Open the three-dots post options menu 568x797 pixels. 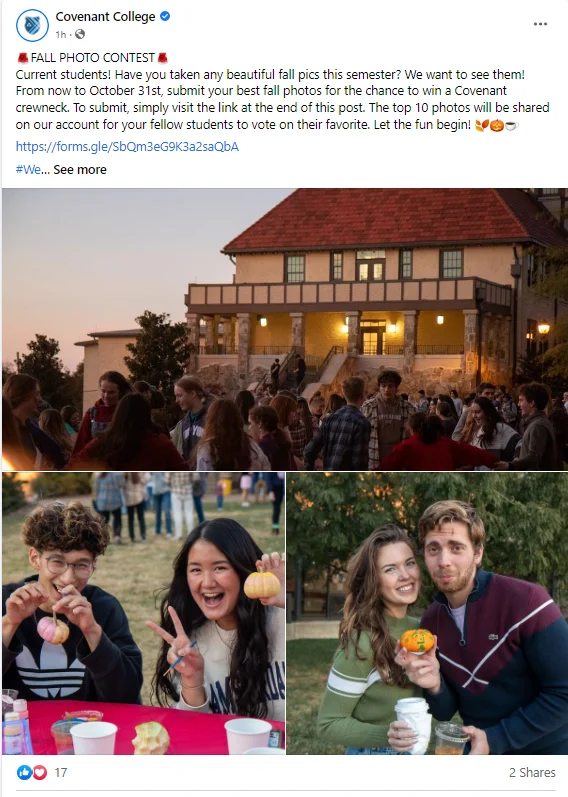tap(540, 24)
